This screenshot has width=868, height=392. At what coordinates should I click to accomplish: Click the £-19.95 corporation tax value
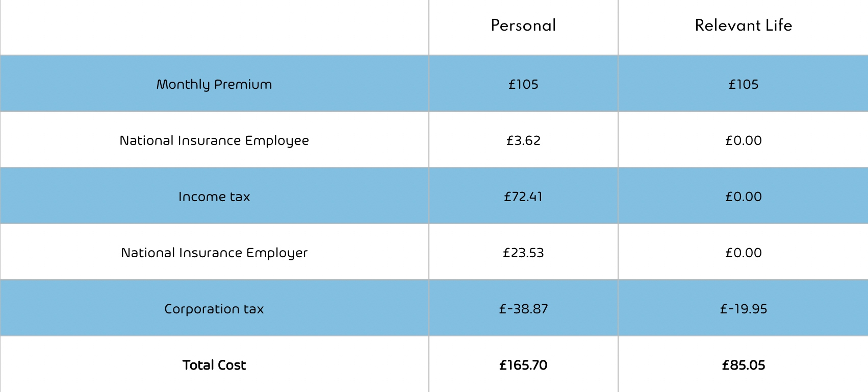743,309
